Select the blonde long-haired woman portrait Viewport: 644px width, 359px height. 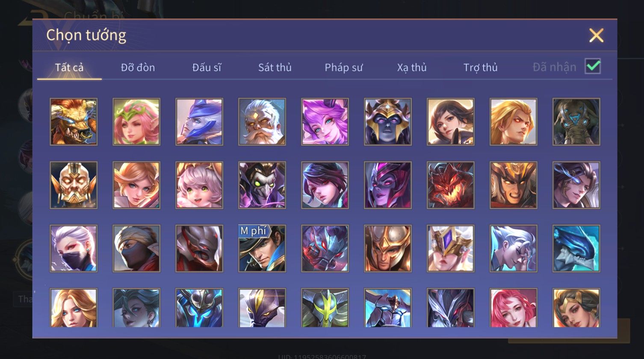click(x=74, y=308)
